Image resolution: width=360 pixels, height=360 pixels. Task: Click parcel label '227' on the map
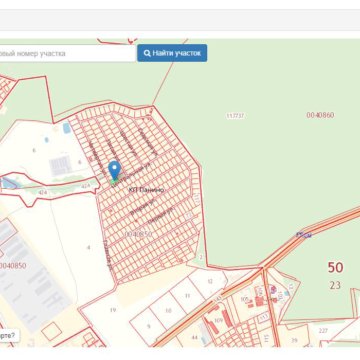click(323, 331)
